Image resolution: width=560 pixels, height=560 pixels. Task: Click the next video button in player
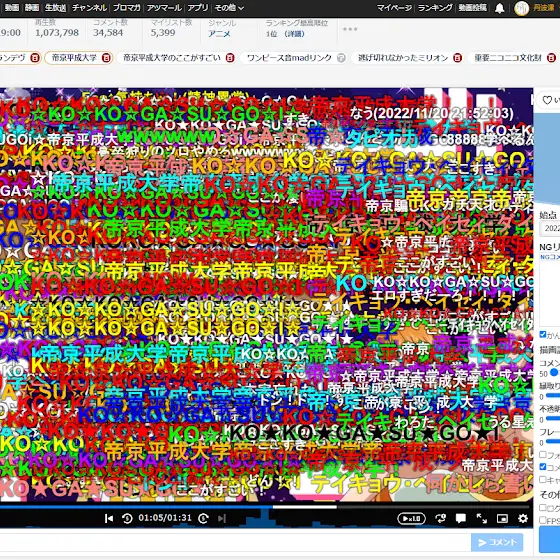tap(222, 518)
